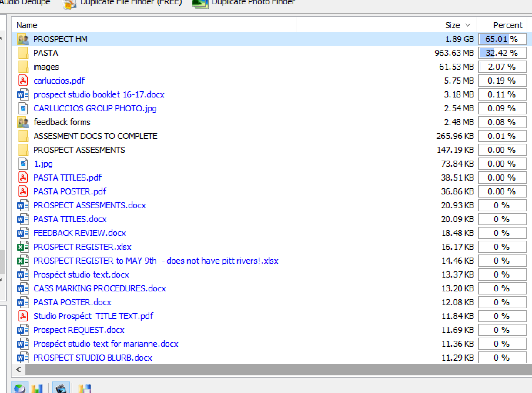Select the PROSPECT HM folder
Viewport: 532px width, 393px height.
pos(60,39)
